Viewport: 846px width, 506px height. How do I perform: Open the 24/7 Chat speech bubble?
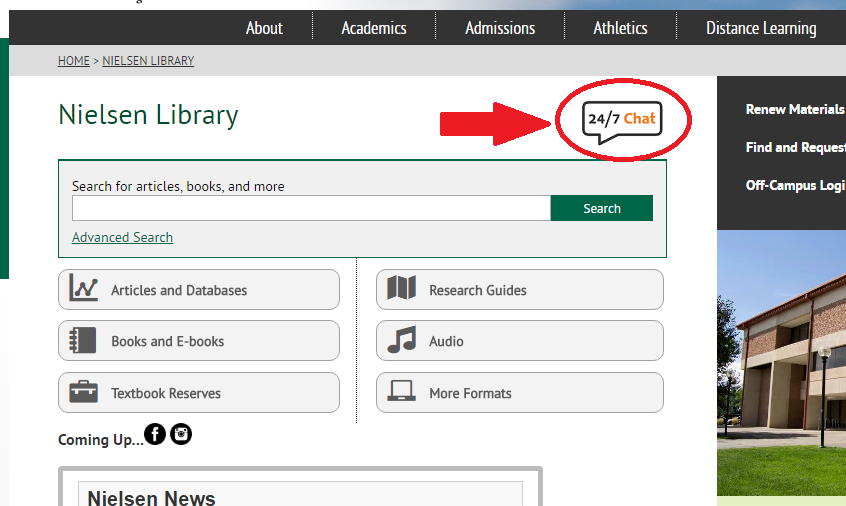(x=622, y=121)
